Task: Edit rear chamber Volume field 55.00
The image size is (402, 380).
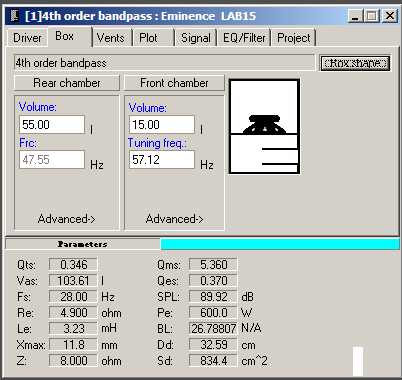Action: pyautogui.click(x=52, y=125)
